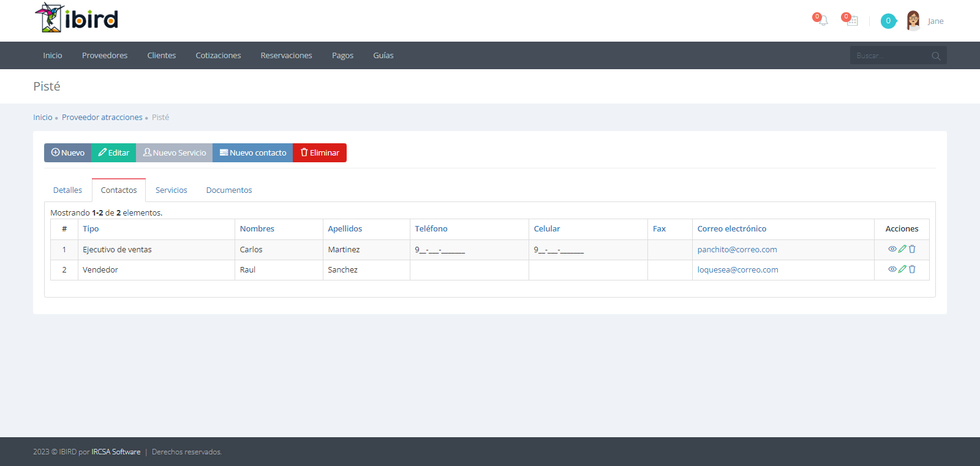
Task: Switch to the Documentos tab
Action: pos(229,190)
